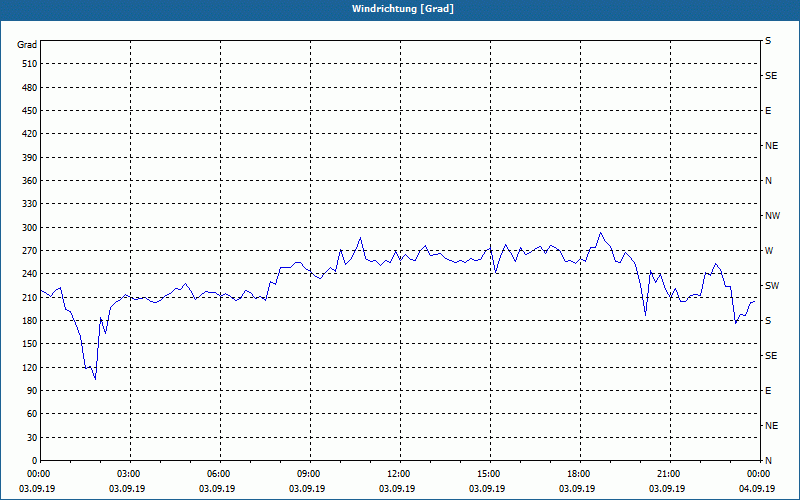The width and height of the screenshot is (800, 500).
Task: Pick the 240 degree axis label
Action: pyautogui.click(x=30, y=274)
